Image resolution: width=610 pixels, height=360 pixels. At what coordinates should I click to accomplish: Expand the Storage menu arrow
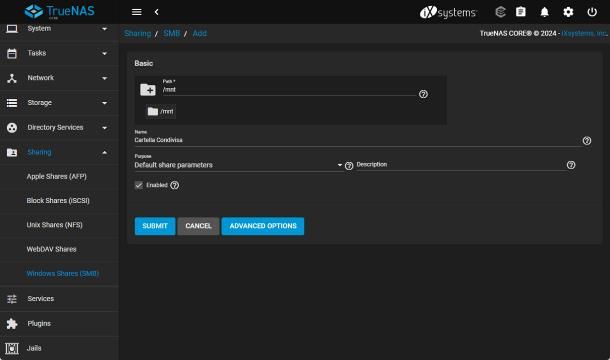pos(104,103)
